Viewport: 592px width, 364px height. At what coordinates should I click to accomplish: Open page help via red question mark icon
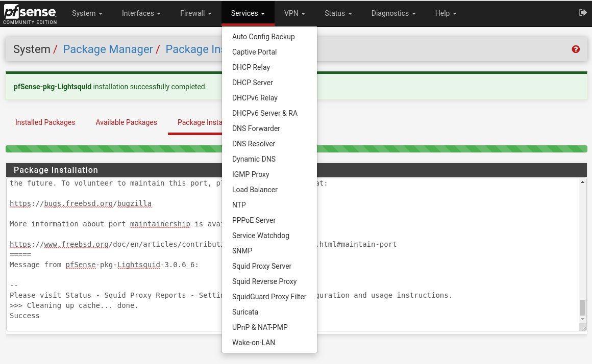tap(576, 49)
